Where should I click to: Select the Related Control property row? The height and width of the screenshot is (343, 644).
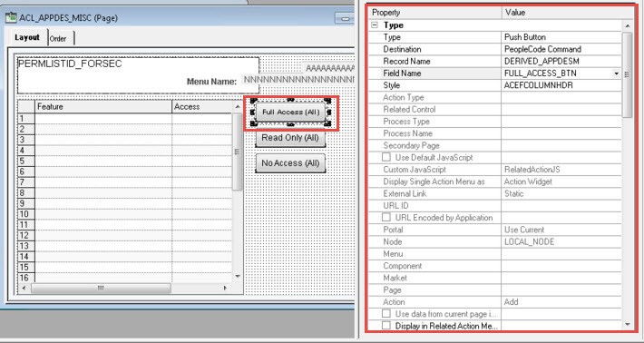pyautogui.click(x=495, y=109)
